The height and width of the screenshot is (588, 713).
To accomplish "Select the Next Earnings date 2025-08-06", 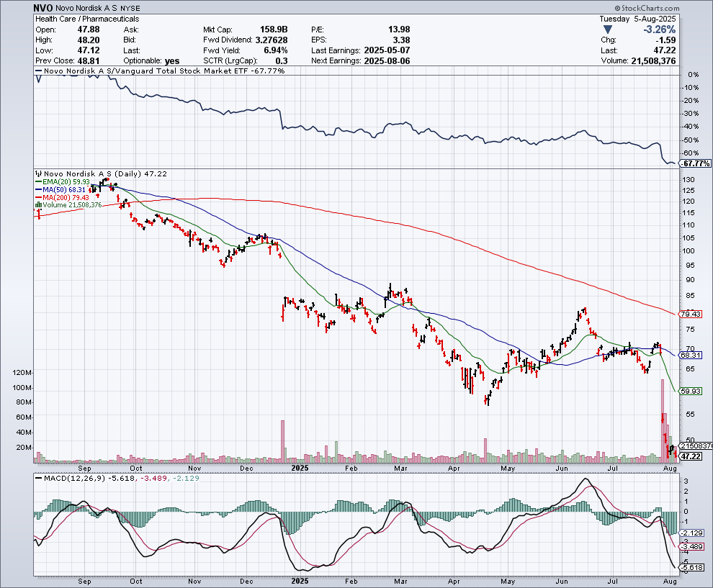I will click(x=387, y=61).
